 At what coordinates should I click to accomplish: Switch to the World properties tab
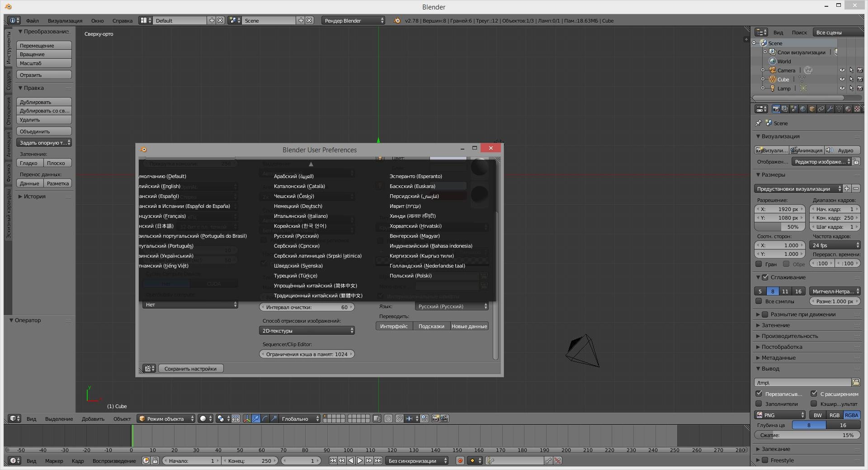803,109
